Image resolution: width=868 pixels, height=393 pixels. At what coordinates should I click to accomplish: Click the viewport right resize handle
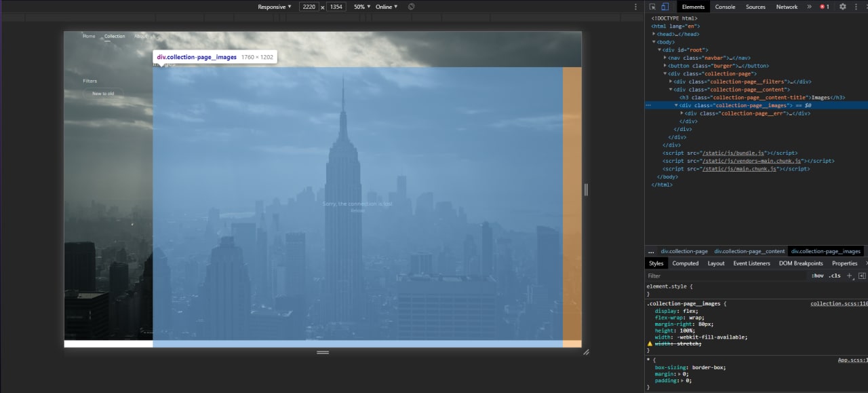pyautogui.click(x=586, y=190)
